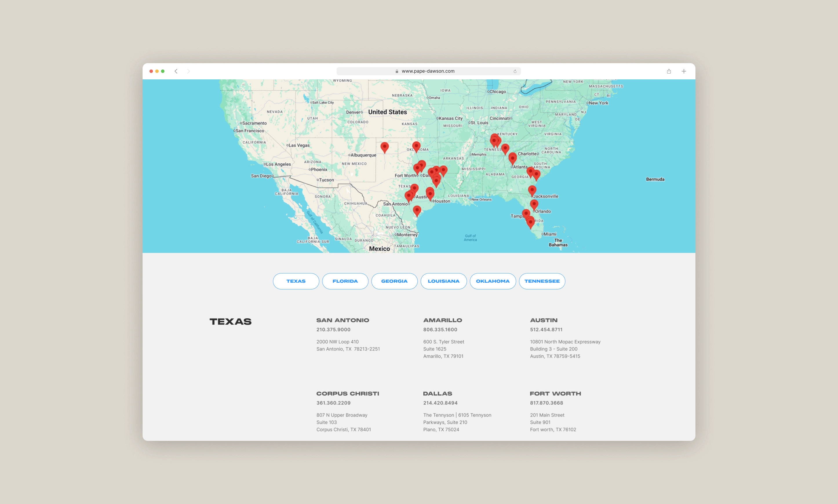The width and height of the screenshot is (838, 504).
Task: Click address line 201 Main Street
Action: coord(547,415)
